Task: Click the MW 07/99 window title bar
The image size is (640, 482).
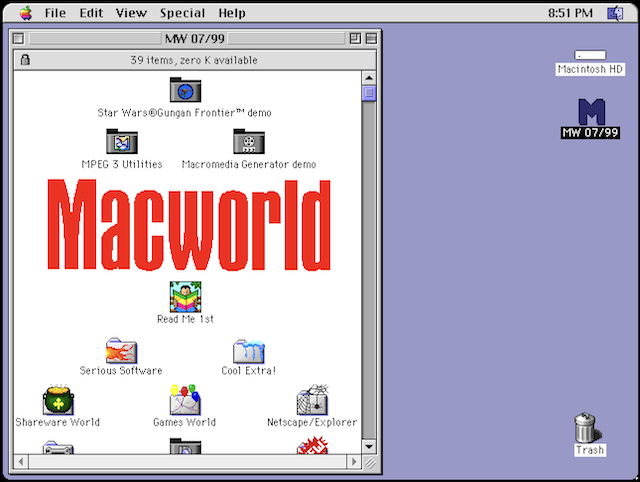Action: [x=195, y=39]
